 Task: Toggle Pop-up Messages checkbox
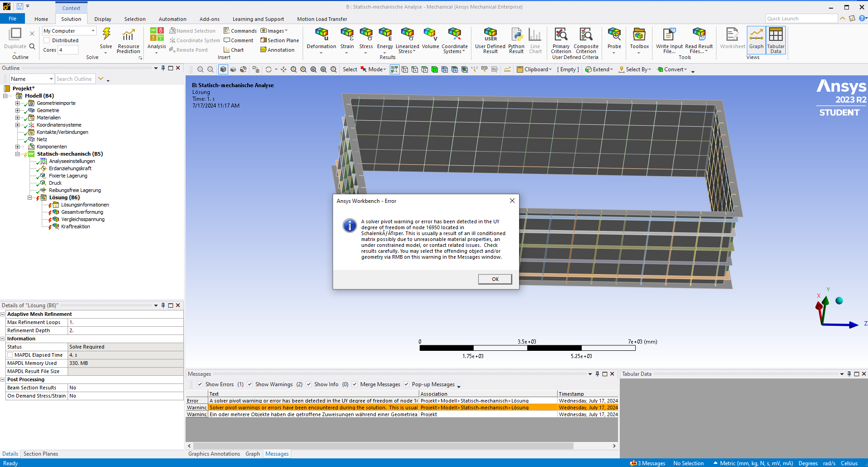407,384
